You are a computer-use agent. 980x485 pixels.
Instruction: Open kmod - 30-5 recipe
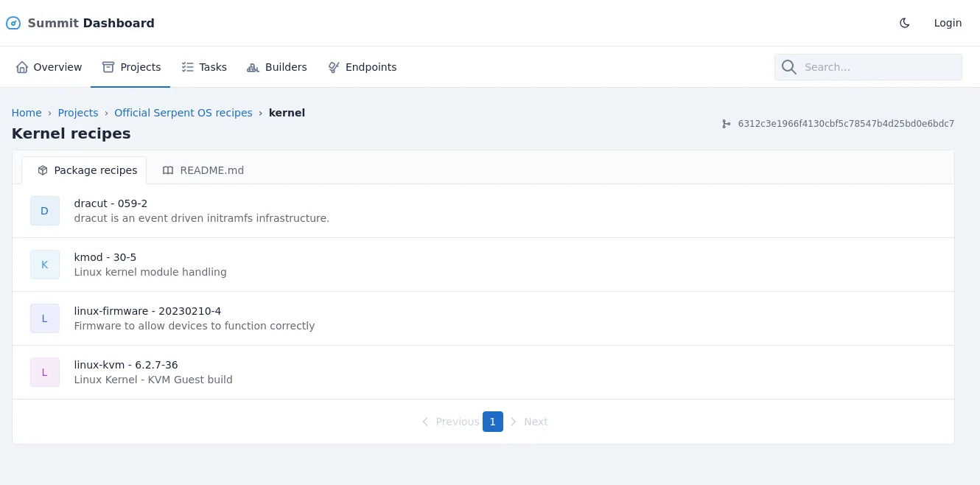(x=105, y=257)
